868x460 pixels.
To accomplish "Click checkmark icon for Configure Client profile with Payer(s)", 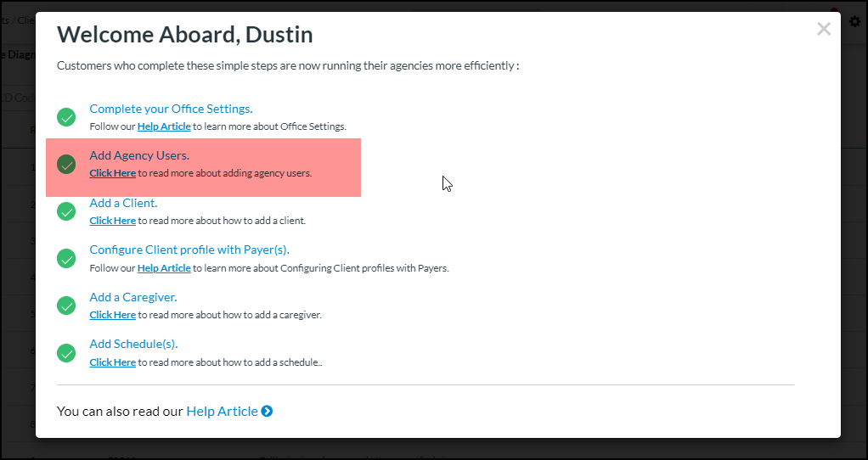I will pyautogui.click(x=66, y=259).
